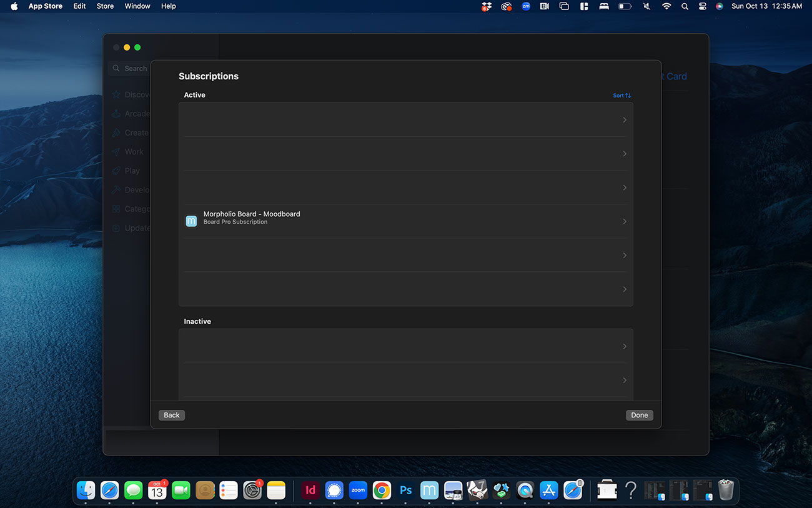Viewport: 812px width, 508px height.
Task: Expand the first Inactive subscription row
Action: click(624, 346)
